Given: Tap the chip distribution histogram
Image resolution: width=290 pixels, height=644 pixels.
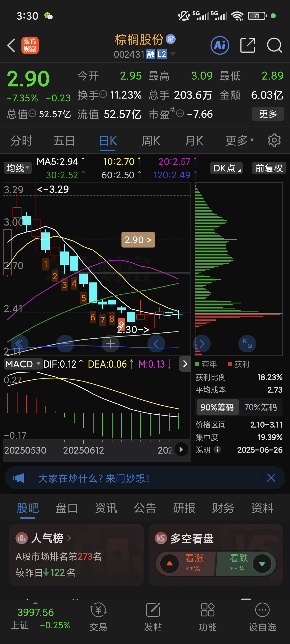Looking at the screenshot, I should tap(239, 269).
